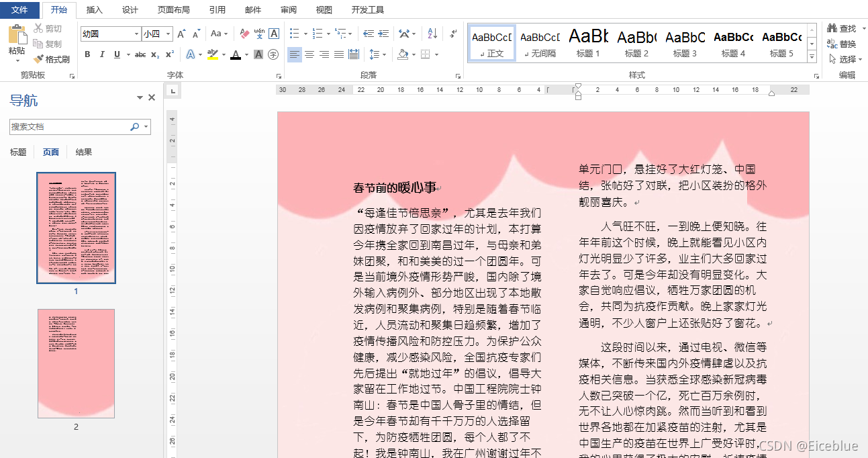The image size is (868, 458).
Task: Open the borders dropdown arrow
Action: pos(436,54)
